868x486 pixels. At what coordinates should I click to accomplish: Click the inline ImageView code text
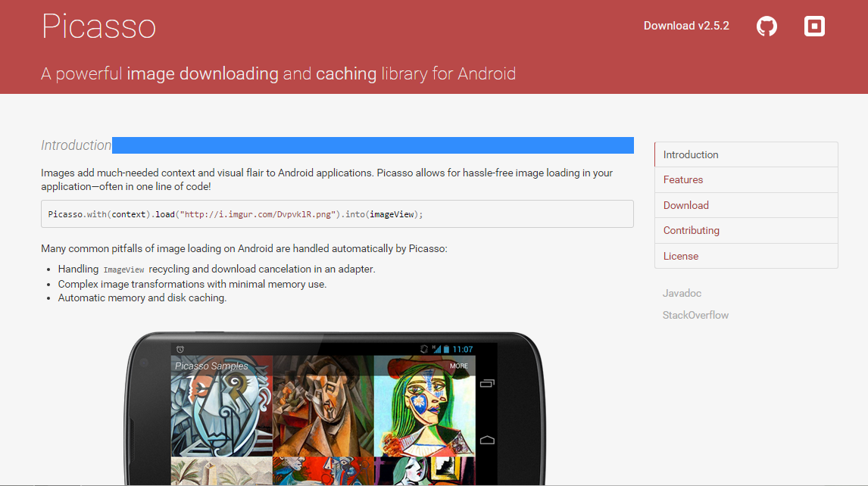coord(123,269)
